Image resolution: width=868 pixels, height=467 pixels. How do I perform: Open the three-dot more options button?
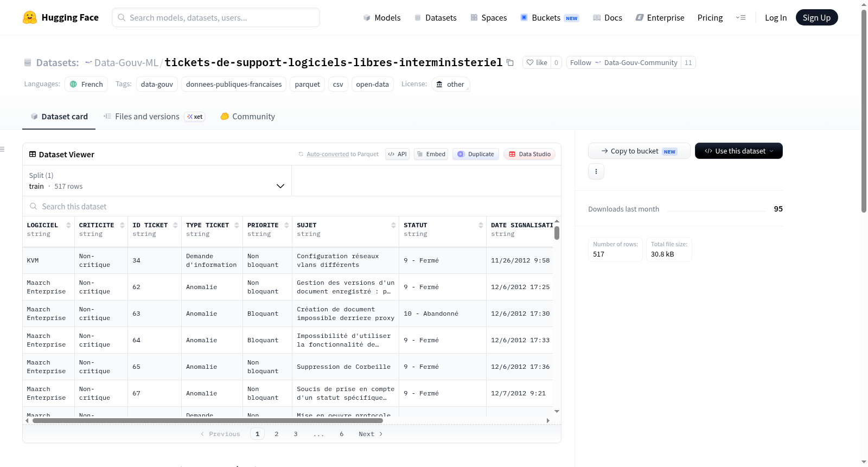click(596, 171)
